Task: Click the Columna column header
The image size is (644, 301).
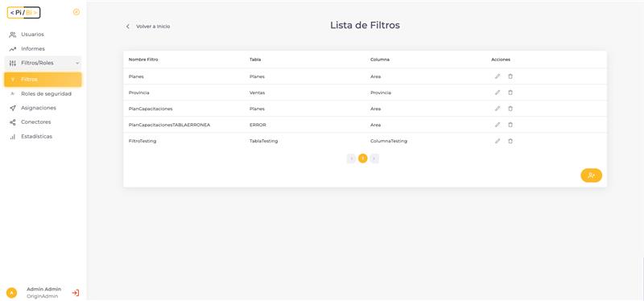Action: pos(380,60)
